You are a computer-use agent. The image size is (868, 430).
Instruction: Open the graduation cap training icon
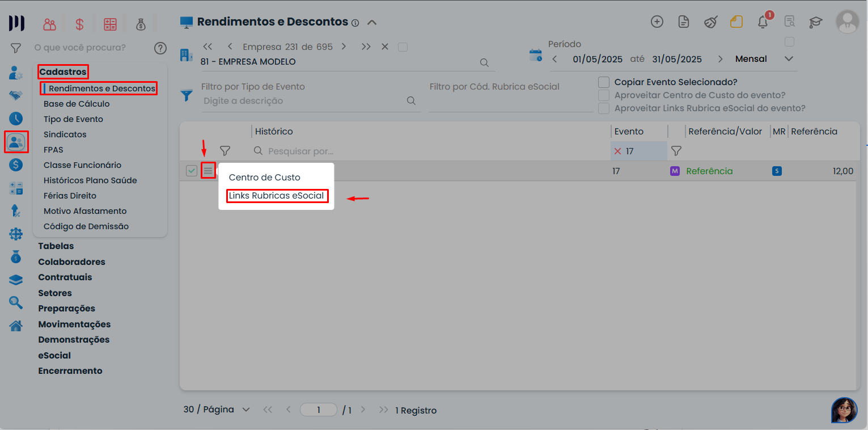click(x=815, y=22)
